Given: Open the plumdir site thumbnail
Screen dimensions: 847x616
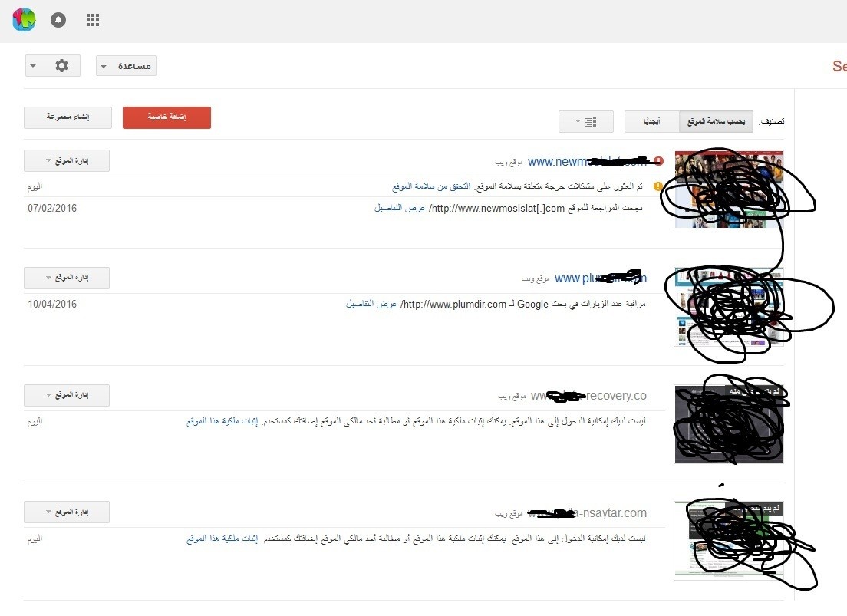Looking at the screenshot, I should (x=729, y=307).
